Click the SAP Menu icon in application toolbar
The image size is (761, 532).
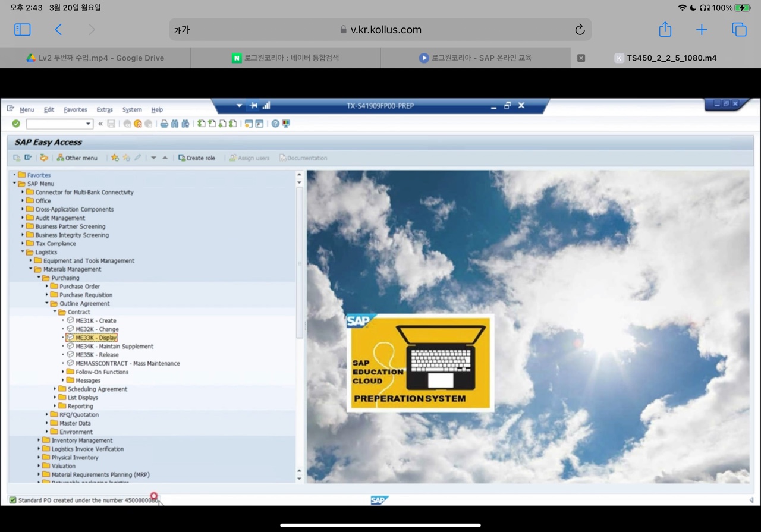(28, 158)
